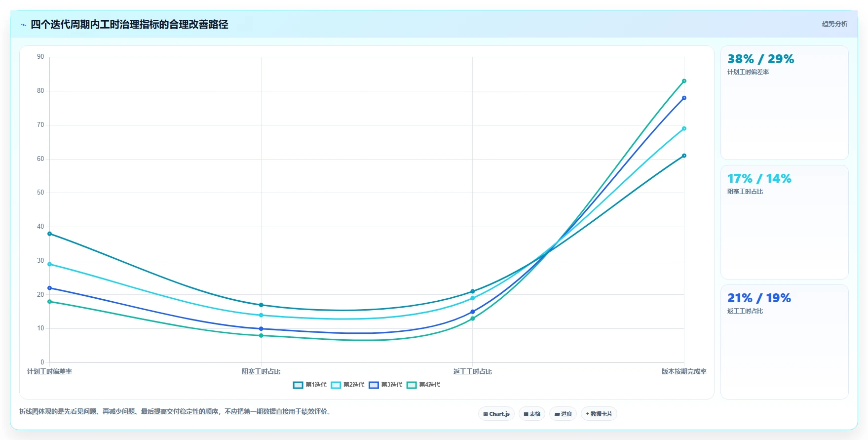Open the 17% / 14% 阻塞工时占比 card
This screenshot has height=440, width=868.
785,222
